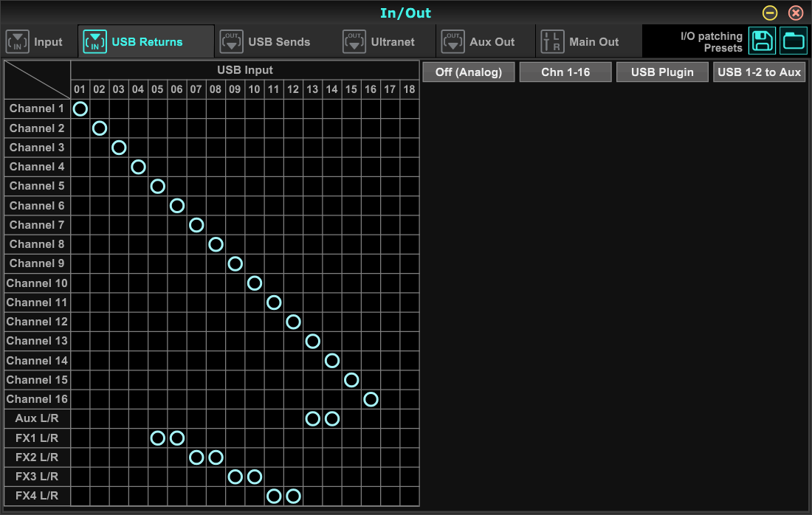Image resolution: width=812 pixels, height=515 pixels.
Task: Click column header 18
Action: tap(409, 89)
